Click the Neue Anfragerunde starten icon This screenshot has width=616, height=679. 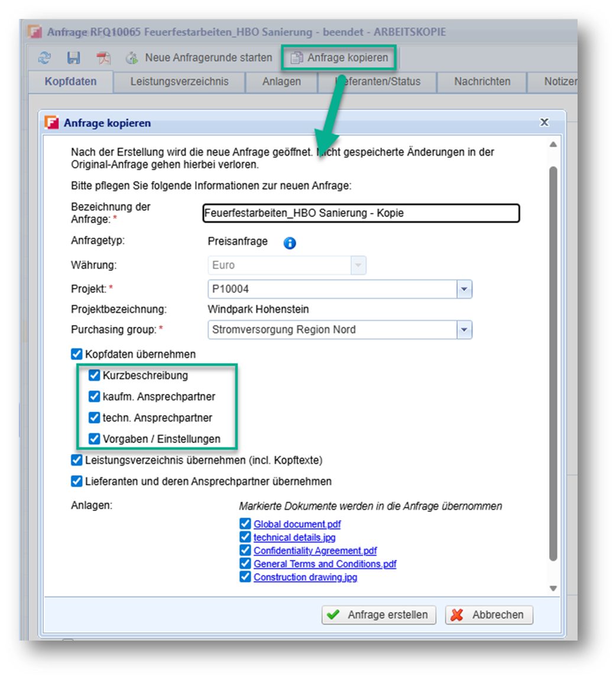[132, 57]
